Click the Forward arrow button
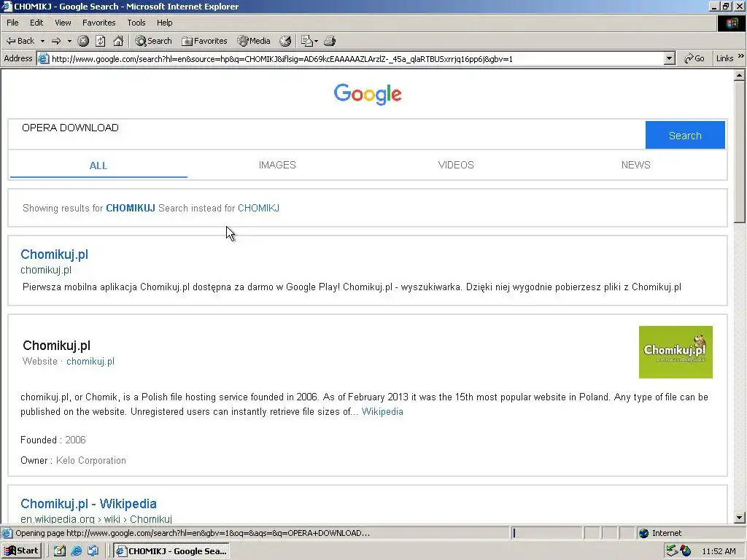747x560 pixels. pyautogui.click(x=56, y=41)
